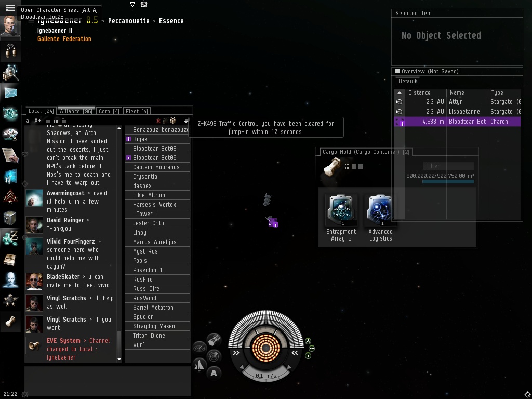Open the star map icon below mail
Image resolution: width=532 pixels, height=399 pixels.
[x=10, y=113]
